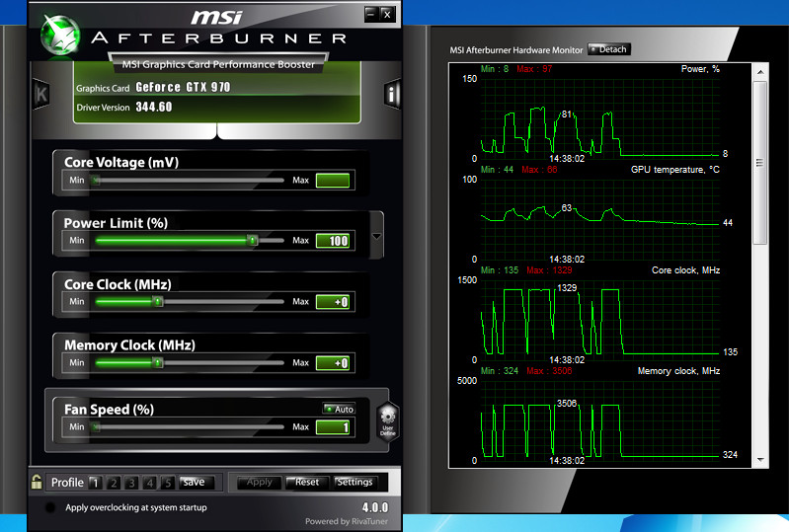This screenshot has width=789, height=532.
Task: Click Detach on the hardware monitor
Action: pyautogui.click(x=608, y=49)
